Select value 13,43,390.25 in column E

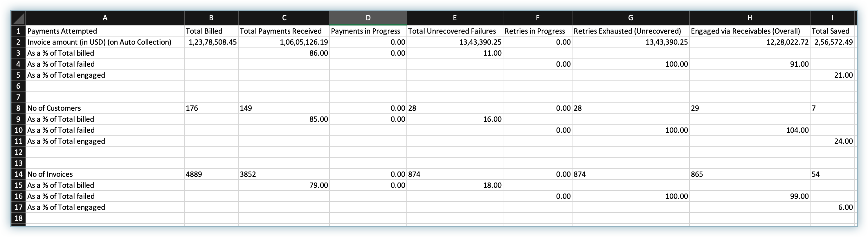(455, 42)
